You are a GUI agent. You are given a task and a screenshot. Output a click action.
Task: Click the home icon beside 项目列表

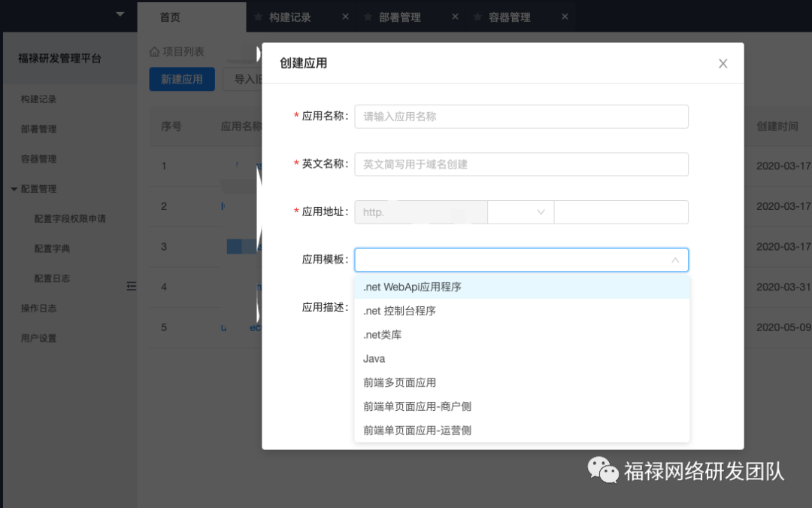click(154, 51)
